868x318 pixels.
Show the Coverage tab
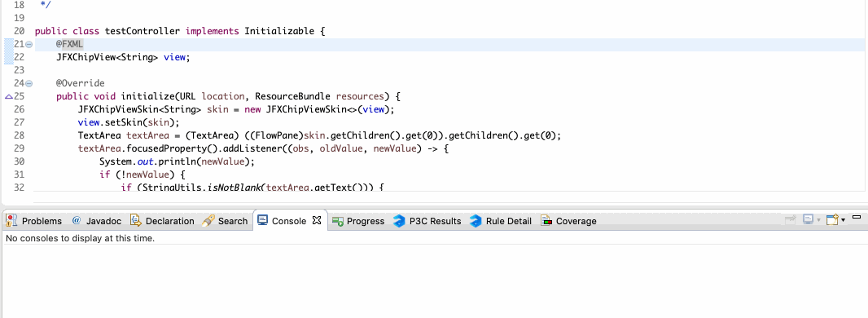568,221
